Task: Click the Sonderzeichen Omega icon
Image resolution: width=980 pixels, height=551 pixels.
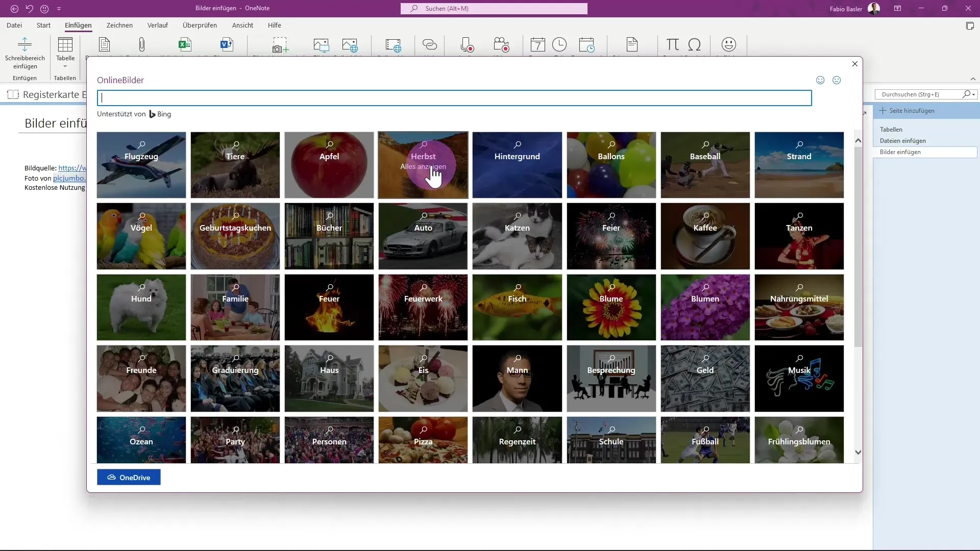Action: (695, 44)
